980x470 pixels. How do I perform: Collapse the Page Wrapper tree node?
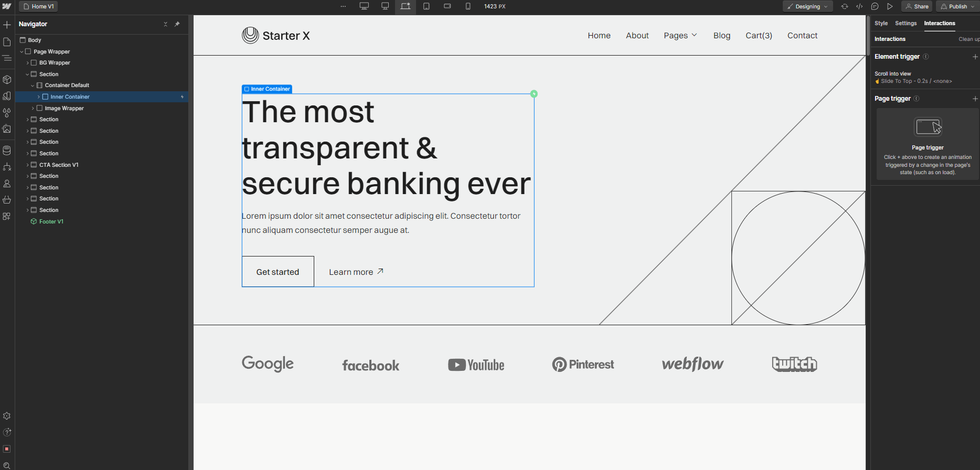click(22, 52)
